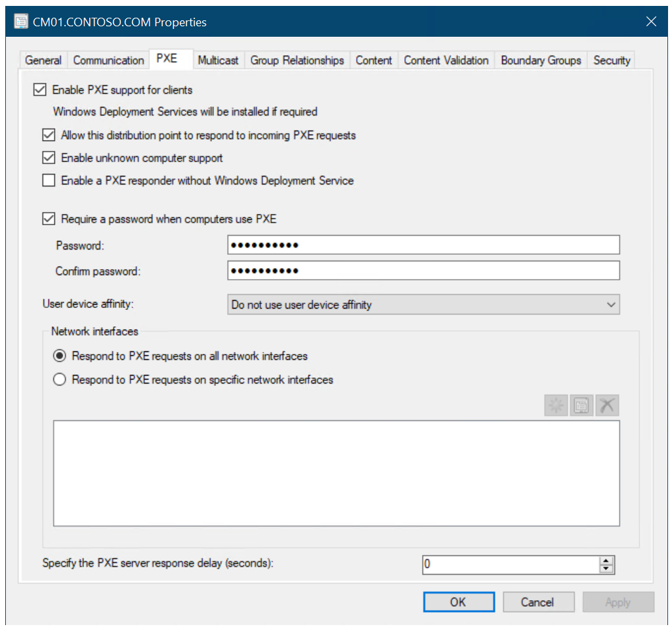Switch to the Multicast tab

click(x=218, y=60)
